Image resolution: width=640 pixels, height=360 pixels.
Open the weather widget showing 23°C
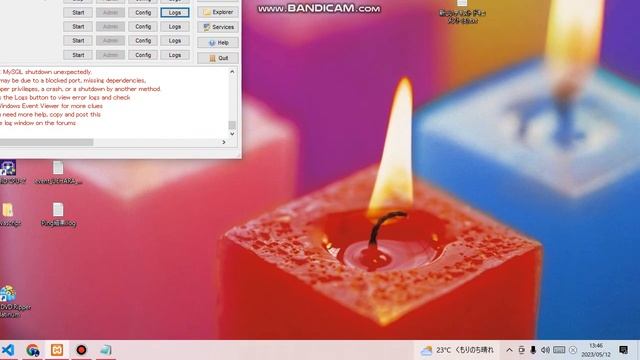457,350
